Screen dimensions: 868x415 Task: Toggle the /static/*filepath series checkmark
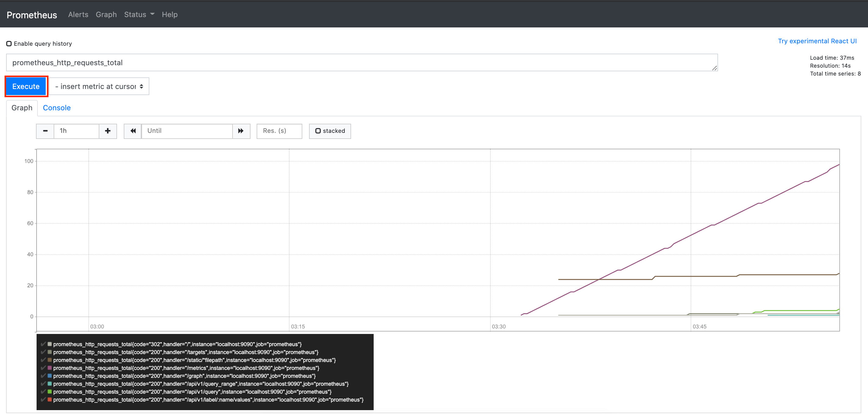point(43,360)
